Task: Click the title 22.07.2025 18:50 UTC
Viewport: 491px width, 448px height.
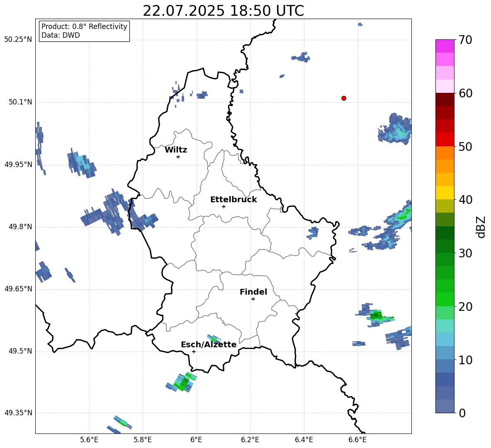Action: [x=223, y=11]
